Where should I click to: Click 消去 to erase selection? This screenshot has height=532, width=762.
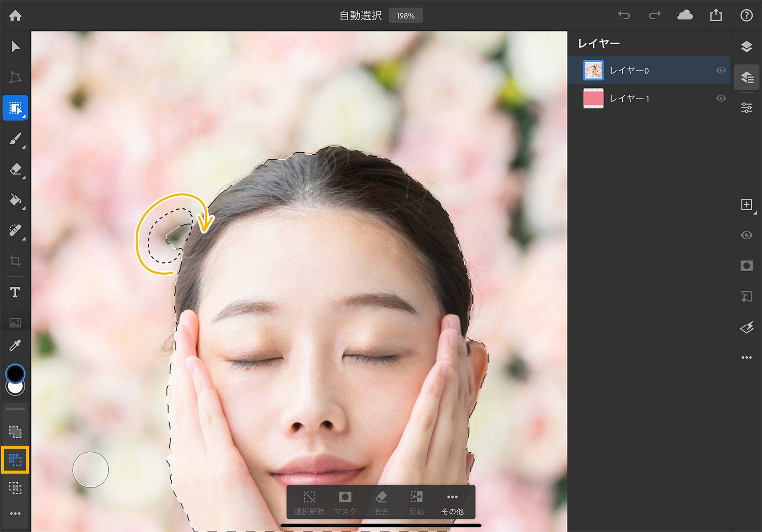(381, 503)
